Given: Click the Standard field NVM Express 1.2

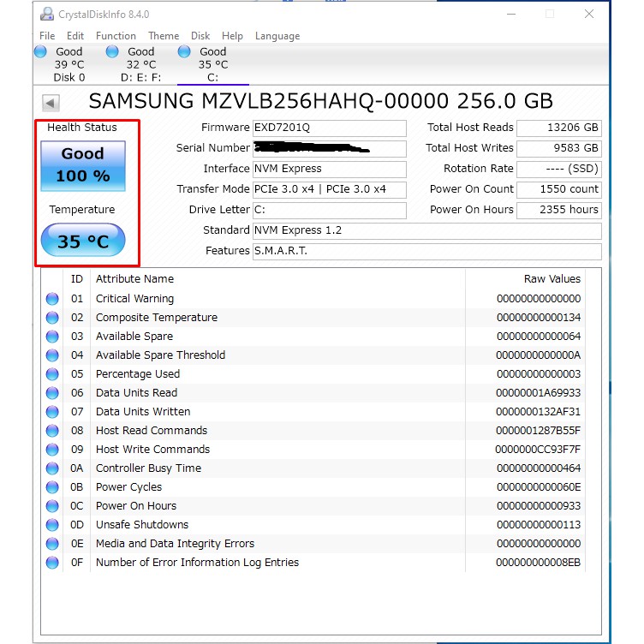Looking at the screenshot, I should click(427, 230).
